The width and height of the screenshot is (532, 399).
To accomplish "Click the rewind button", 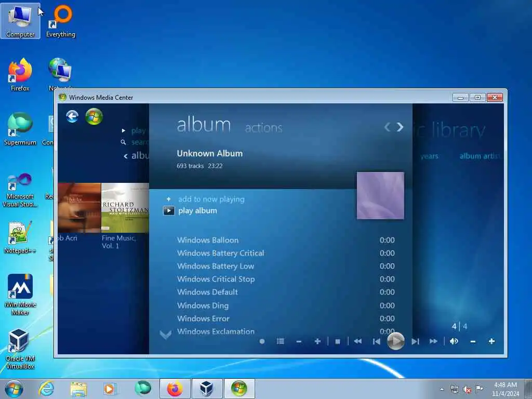I will (x=357, y=341).
